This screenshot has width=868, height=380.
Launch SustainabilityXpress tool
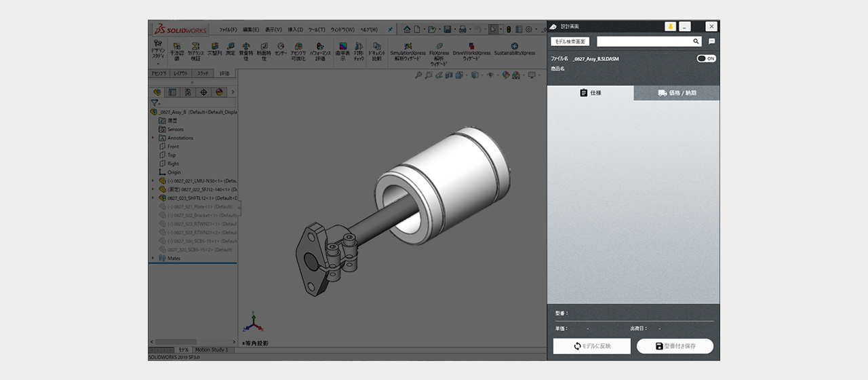click(x=514, y=49)
